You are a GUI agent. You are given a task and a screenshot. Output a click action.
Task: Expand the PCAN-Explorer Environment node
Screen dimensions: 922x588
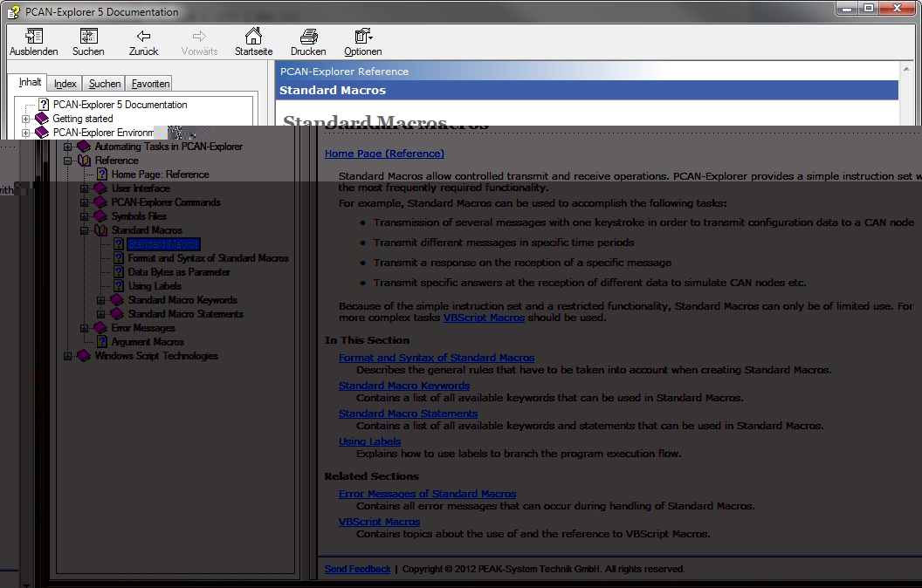[25, 133]
